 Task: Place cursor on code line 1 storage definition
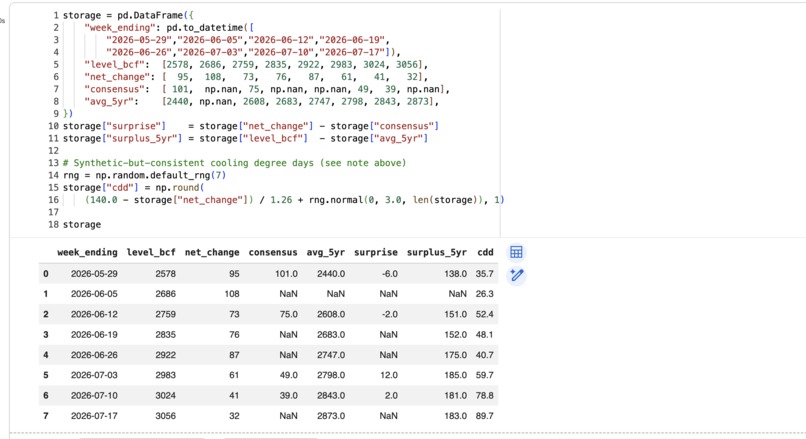point(128,15)
